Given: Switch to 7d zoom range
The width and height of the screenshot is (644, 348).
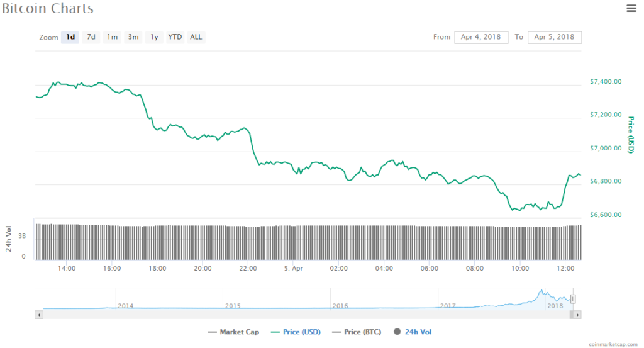Looking at the screenshot, I should (x=91, y=37).
